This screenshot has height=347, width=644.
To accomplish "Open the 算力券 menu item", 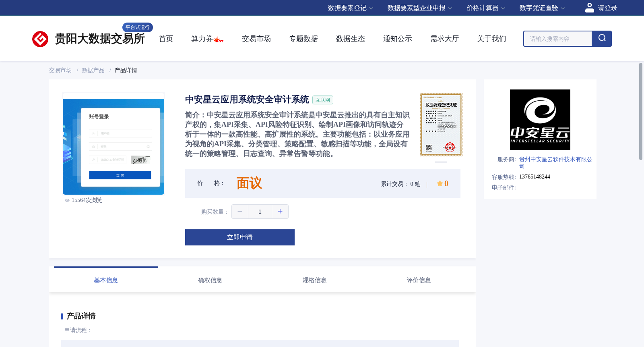I will 202,39.
